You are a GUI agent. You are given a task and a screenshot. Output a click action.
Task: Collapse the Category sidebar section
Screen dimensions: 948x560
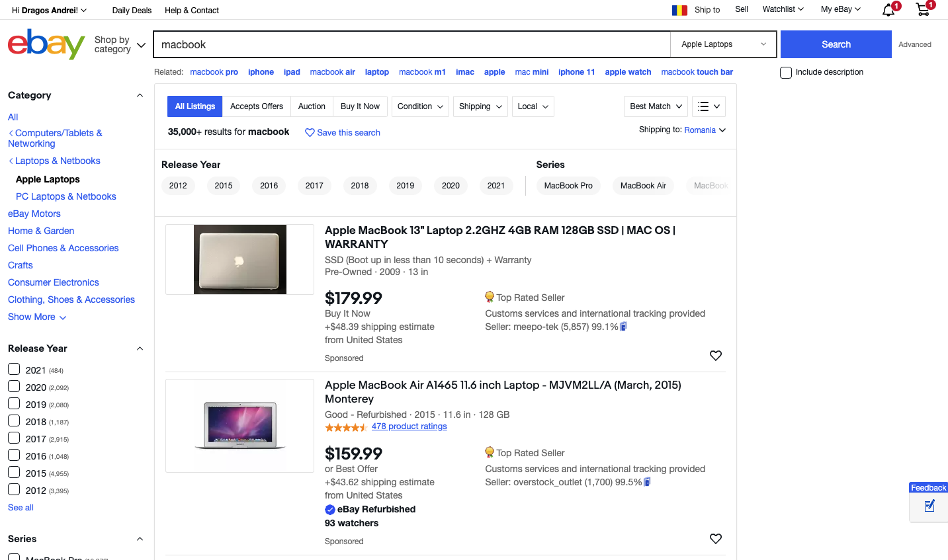(x=140, y=95)
